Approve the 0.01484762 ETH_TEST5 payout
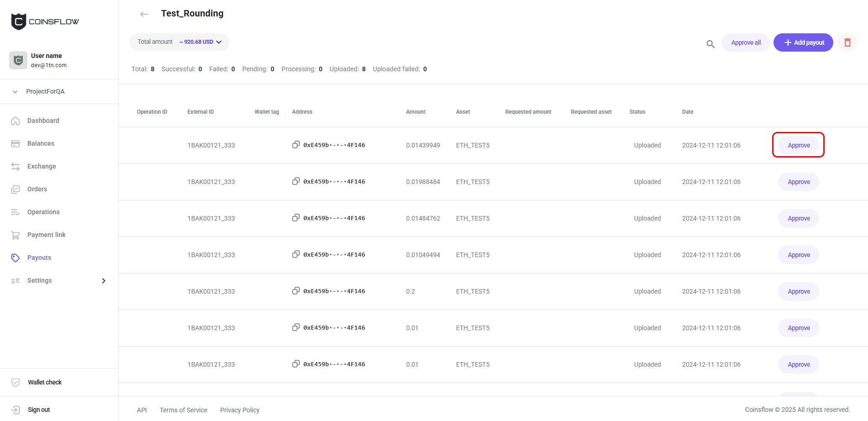Viewport: 868px width, 421px height. (x=798, y=218)
